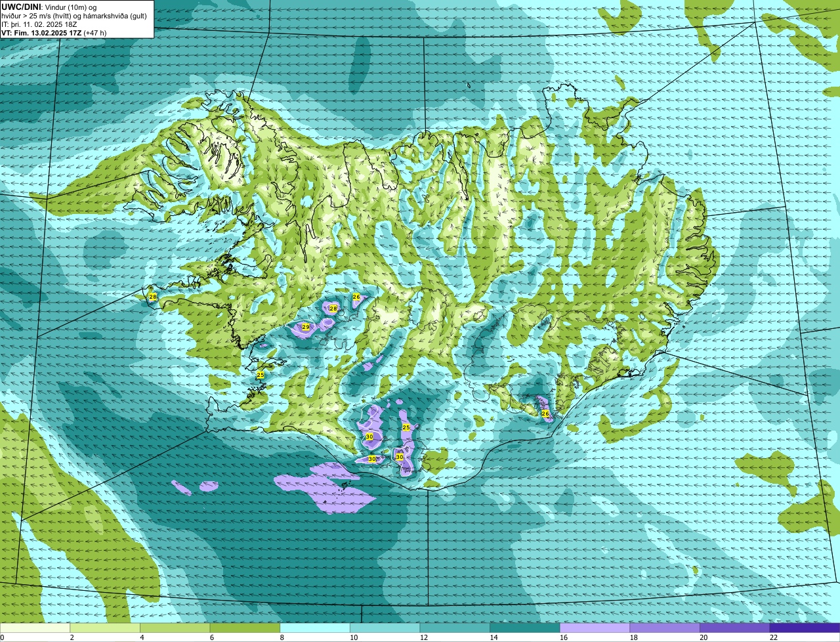Pick the 18–20 m/s medium purple swatch
The width and height of the screenshot is (840, 642).
click(665, 628)
